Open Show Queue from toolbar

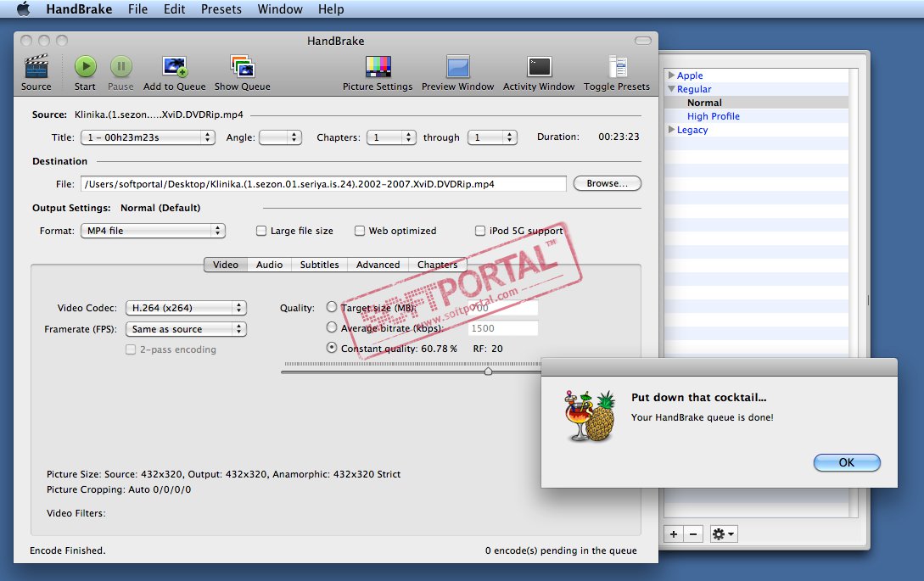pos(242,67)
